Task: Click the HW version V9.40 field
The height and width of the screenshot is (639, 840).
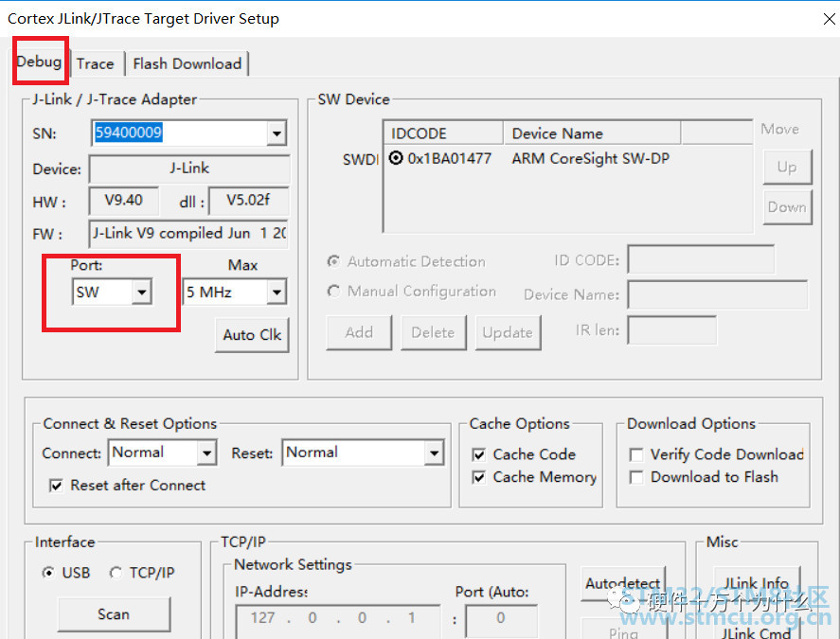Action: point(124,201)
